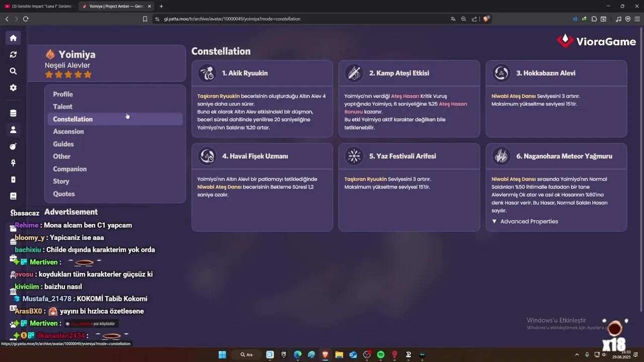
Task: Open the Quotes section
Action: click(115, 194)
